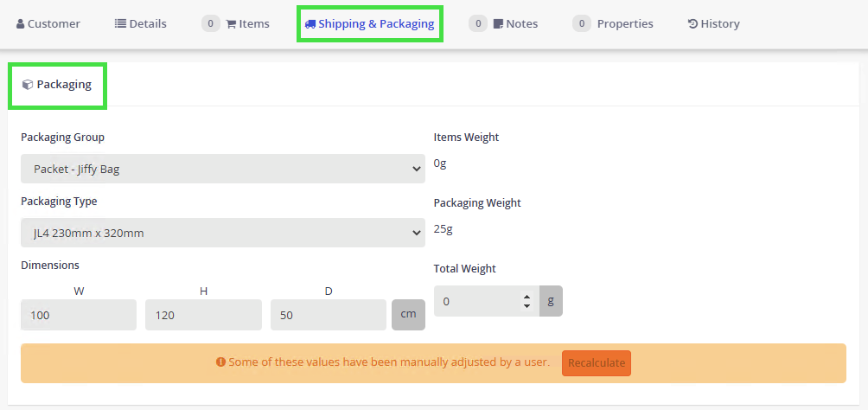The image size is (868, 410).
Task: Click the warning exclamation icon
Action: [221, 362]
